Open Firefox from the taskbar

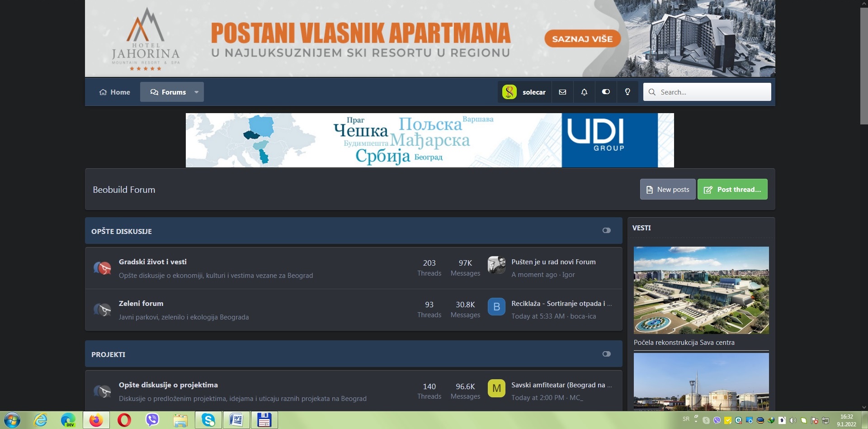point(96,420)
